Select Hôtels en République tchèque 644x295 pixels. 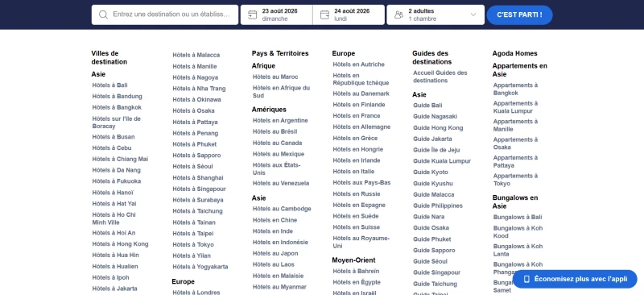click(361, 79)
